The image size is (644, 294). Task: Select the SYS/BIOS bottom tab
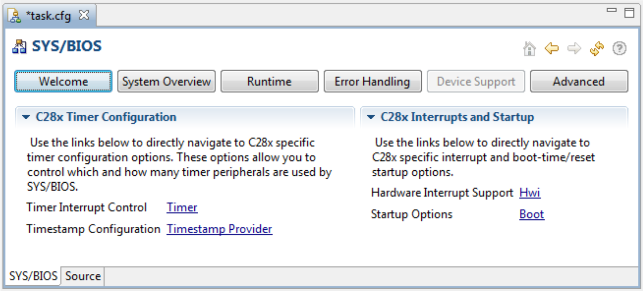coord(33,276)
